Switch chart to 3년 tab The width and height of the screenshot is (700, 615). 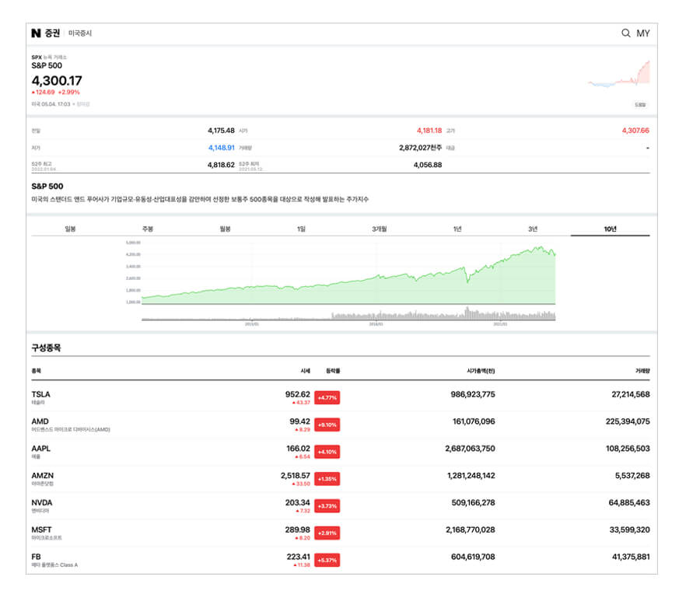tap(533, 229)
